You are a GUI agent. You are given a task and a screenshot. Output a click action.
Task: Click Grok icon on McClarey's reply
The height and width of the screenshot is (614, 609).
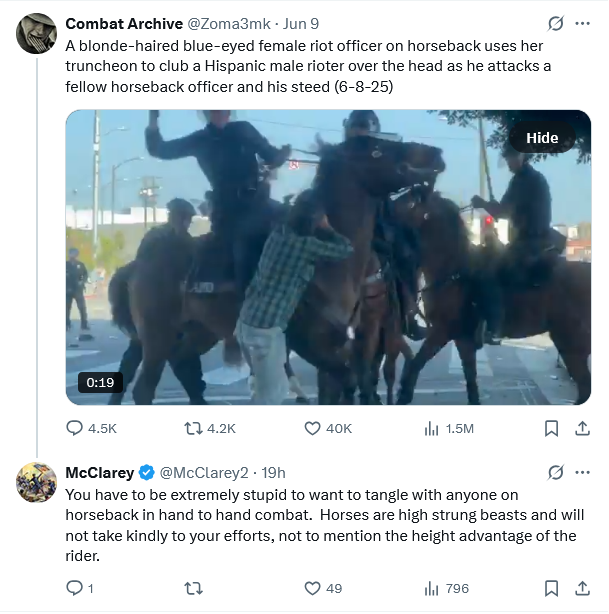tap(556, 472)
